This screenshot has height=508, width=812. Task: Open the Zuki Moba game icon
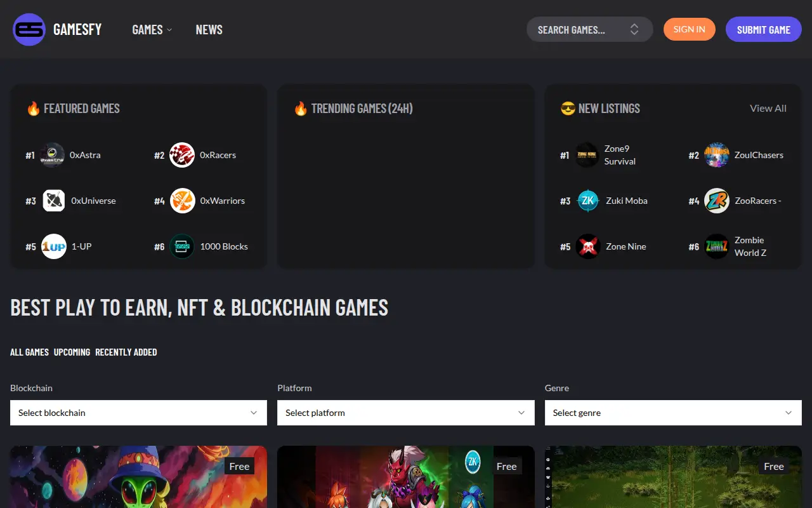[588, 201]
